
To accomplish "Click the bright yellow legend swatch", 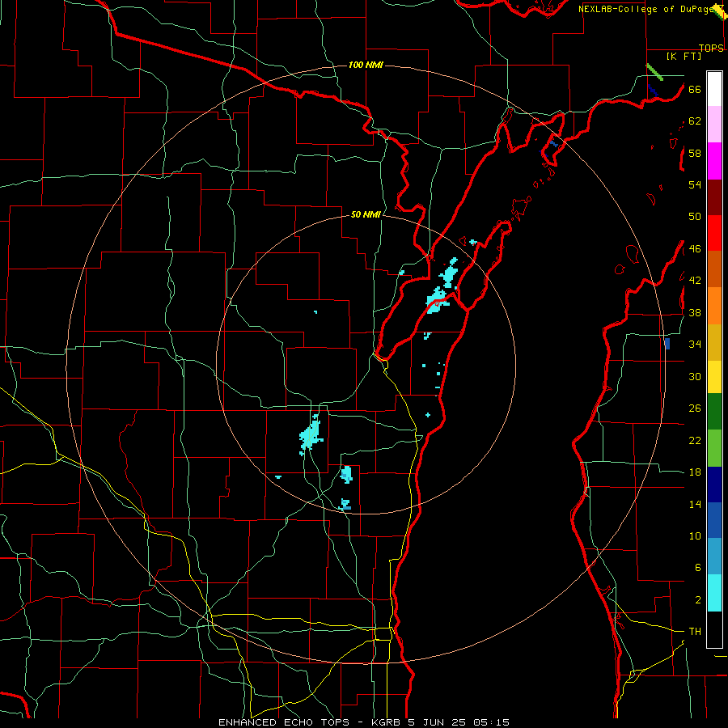I will point(714,377).
